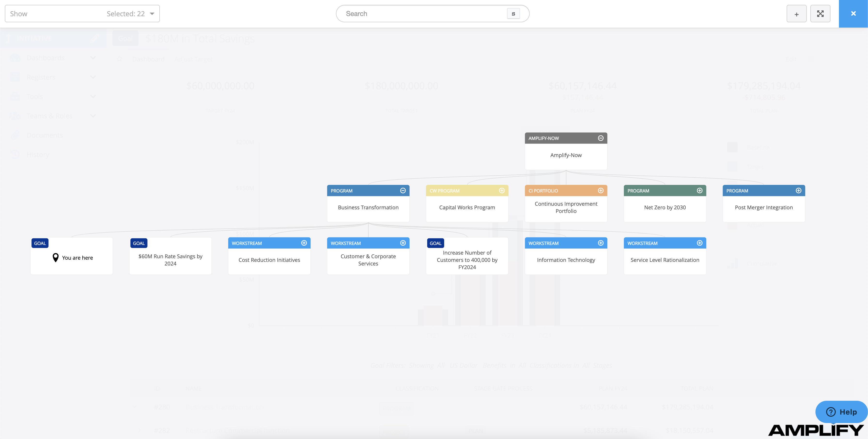Open Information Technology card text
868x439 pixels.
pos(566,260)
